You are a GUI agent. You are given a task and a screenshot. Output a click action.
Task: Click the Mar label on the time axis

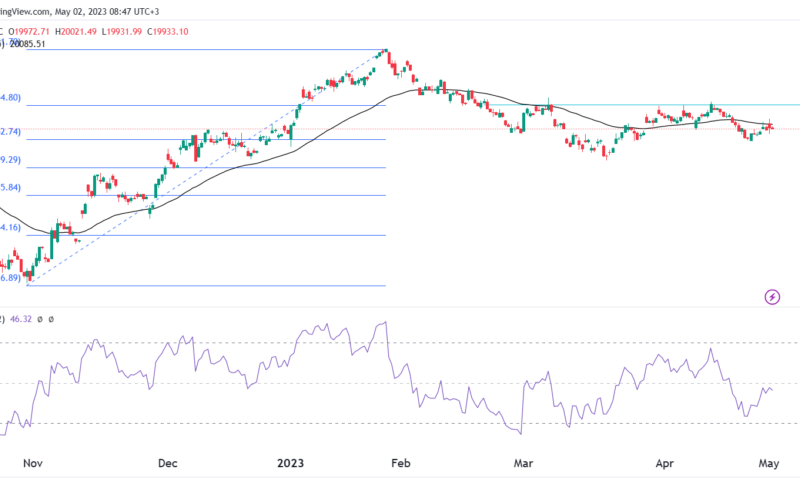click(x=523, y=463)
